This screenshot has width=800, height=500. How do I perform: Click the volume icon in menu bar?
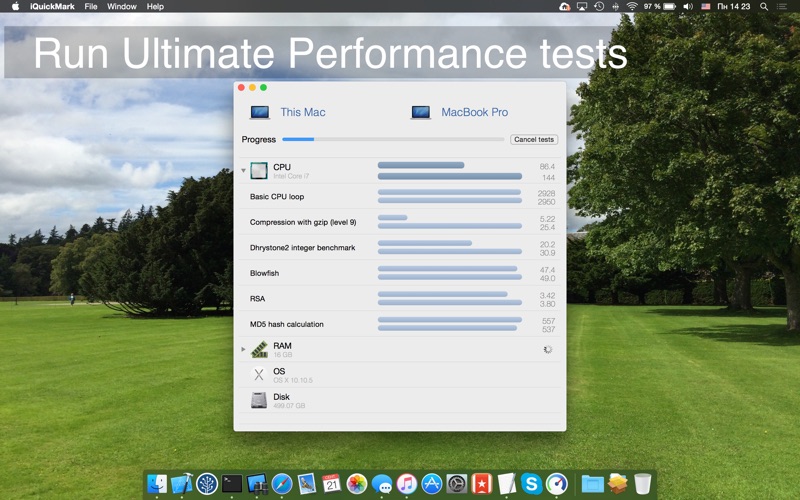click(688, 6)
